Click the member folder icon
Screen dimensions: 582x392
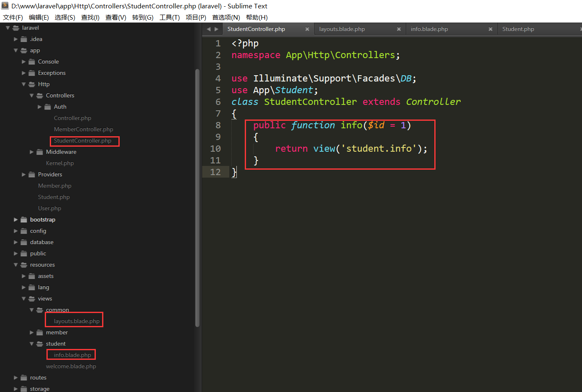40,332
